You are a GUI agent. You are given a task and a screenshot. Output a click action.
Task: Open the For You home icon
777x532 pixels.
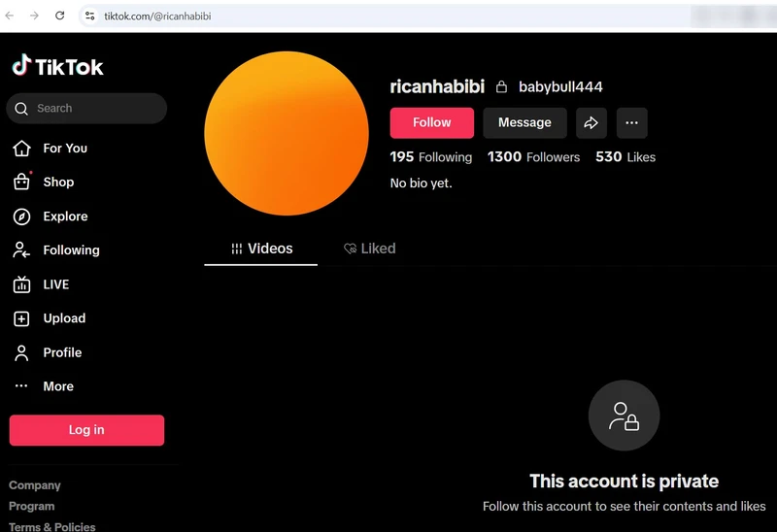click(x=21, y=149)
